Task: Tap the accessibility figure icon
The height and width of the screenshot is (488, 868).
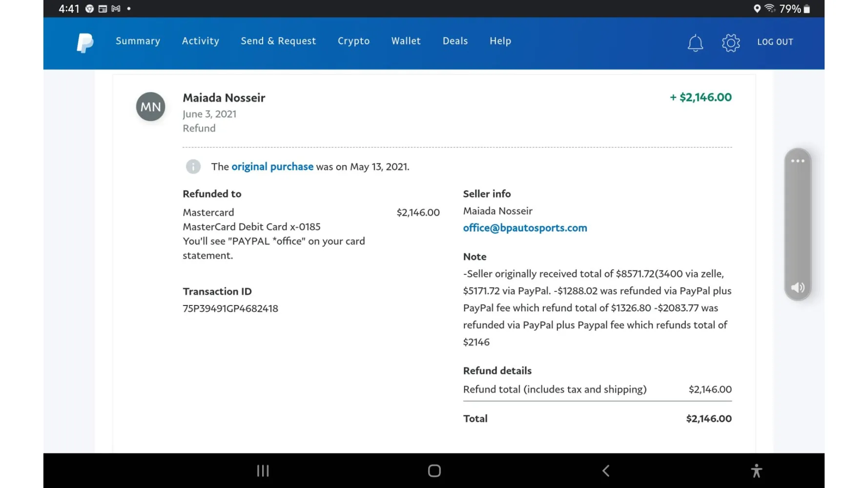Action: (x=756, y=470)
